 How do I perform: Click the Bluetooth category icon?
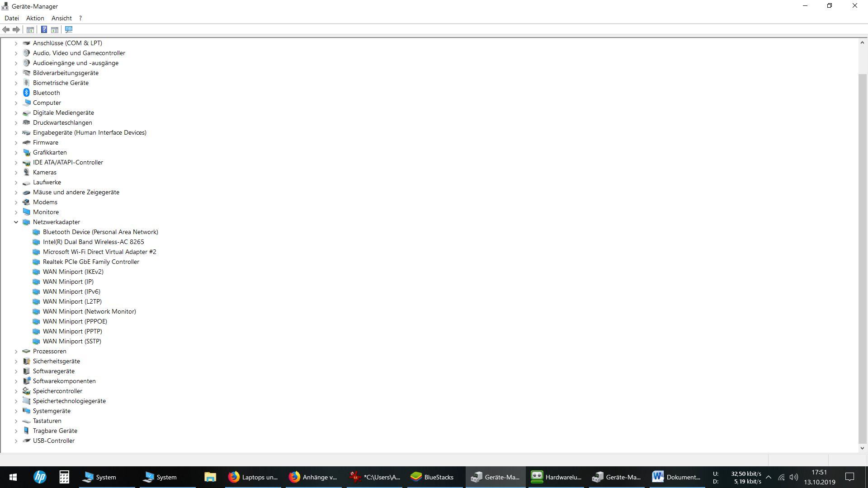click(26, 93)
